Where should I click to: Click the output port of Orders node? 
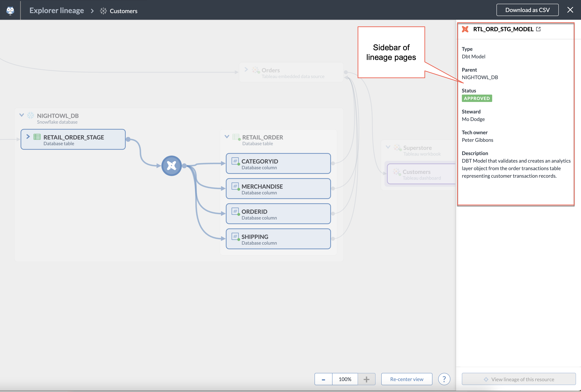[346, 72]
